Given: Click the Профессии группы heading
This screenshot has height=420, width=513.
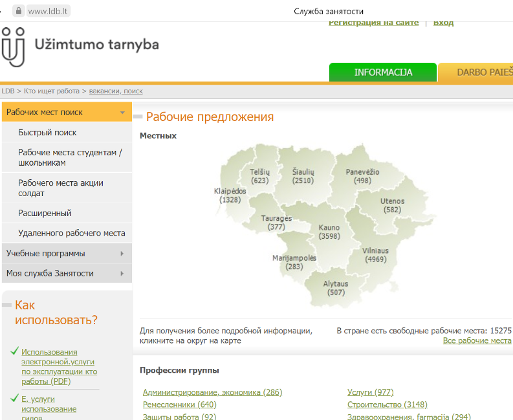Looking at the screenshot, I should [179, 370].
